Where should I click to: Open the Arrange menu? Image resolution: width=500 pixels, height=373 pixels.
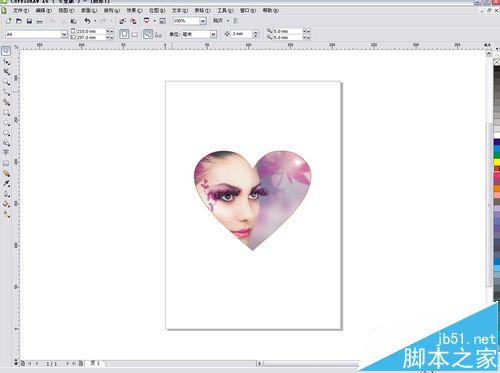pos(112,11)
